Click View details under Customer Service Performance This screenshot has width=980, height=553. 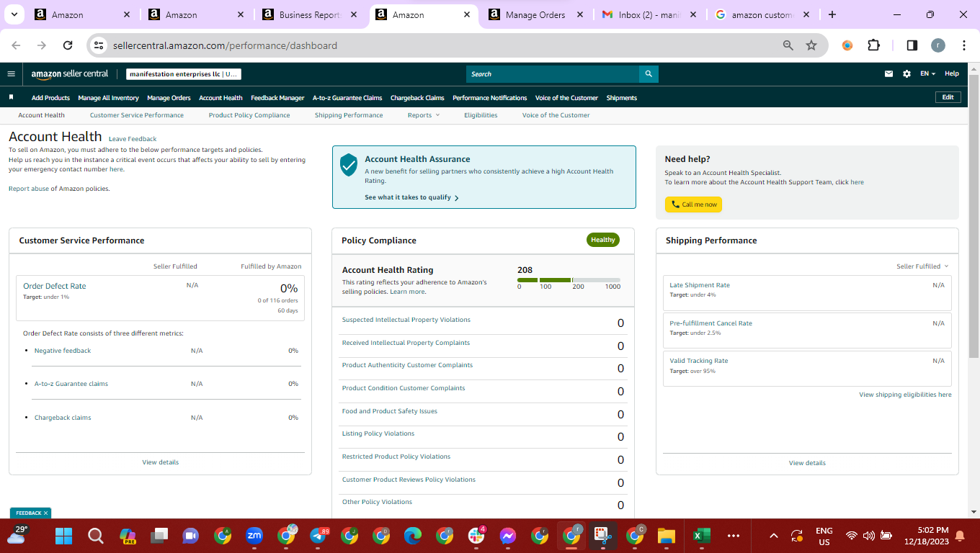(160, 462)
